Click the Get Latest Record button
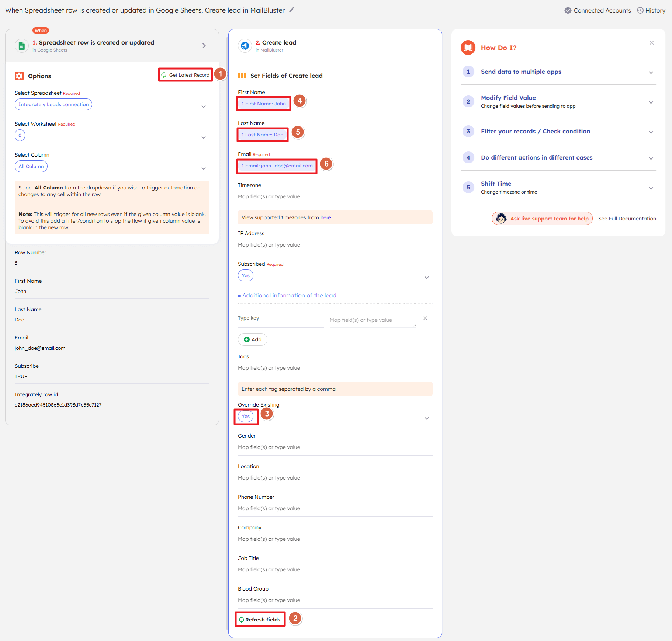The height and width of the screenshot is (641, 672). (185, 74)
